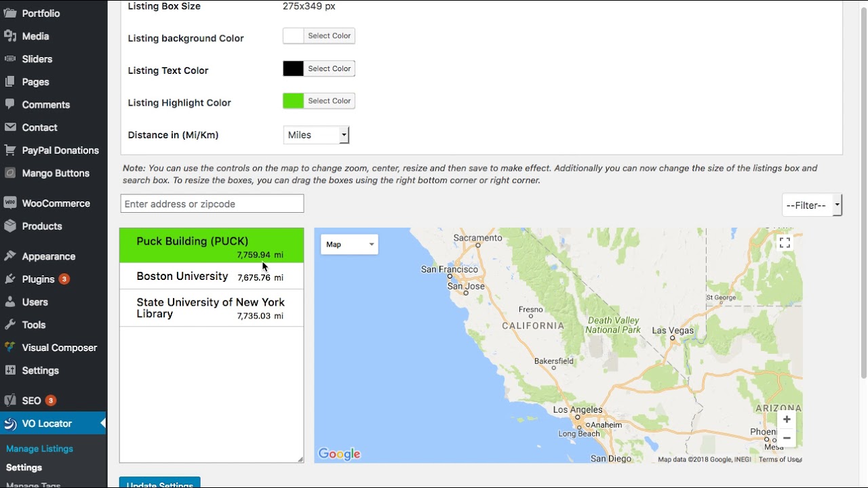
Task: Click the Contact envelope icon
Action: click(10, 127)
